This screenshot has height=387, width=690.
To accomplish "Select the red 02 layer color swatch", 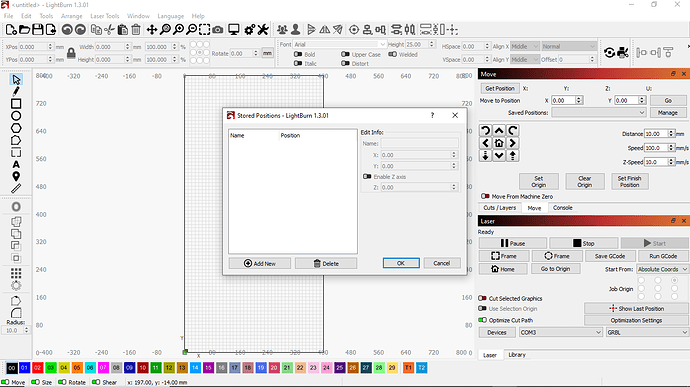I will click(x=37, y=368).
